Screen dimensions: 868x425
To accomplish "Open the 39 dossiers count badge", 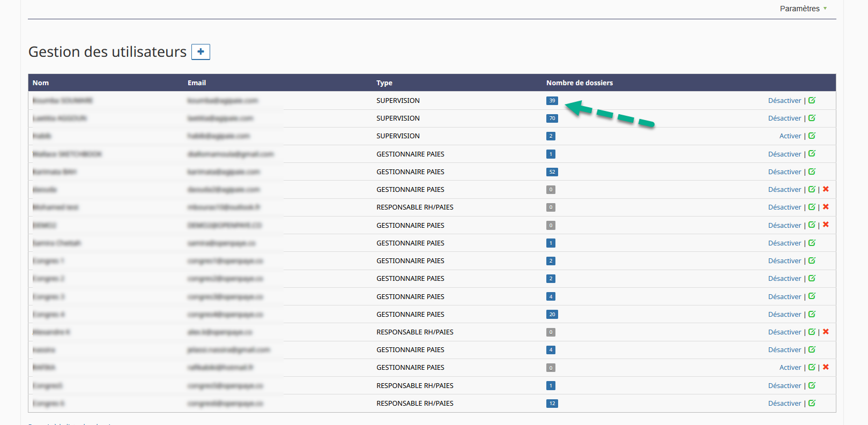I will point(552,101).
